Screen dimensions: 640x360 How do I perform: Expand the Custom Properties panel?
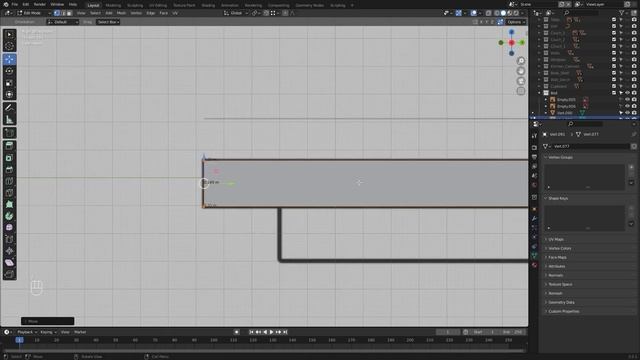tap(563, 311)
